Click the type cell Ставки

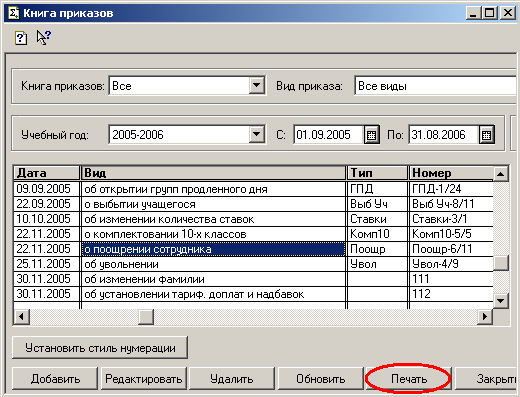click(x=378, y=219)
